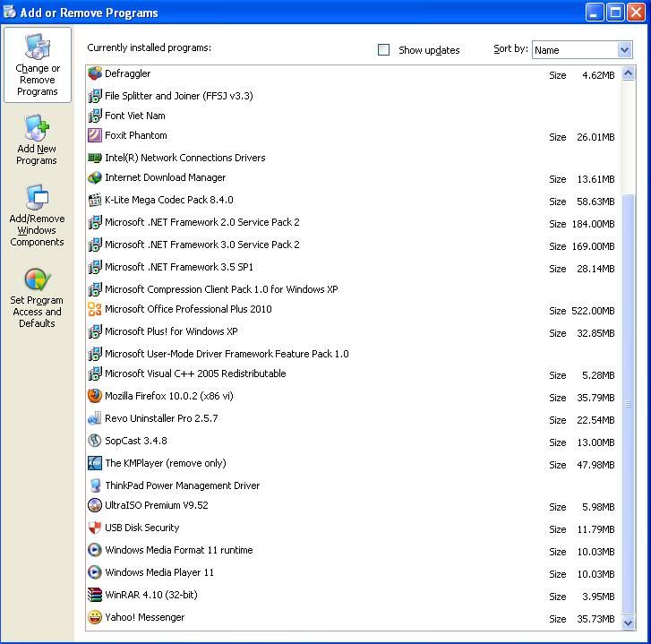Click the Font Viet Nam installer icon

pos(95,116)
